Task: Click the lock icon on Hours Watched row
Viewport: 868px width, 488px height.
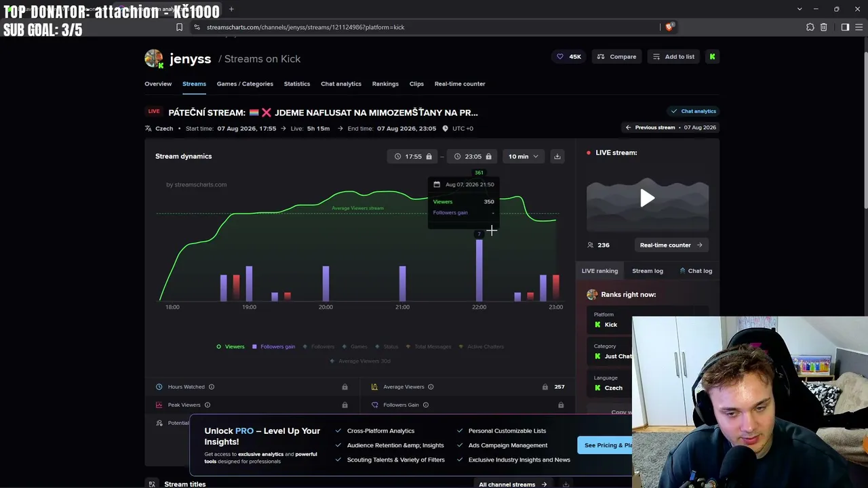Action: click(x=344, y=387)
